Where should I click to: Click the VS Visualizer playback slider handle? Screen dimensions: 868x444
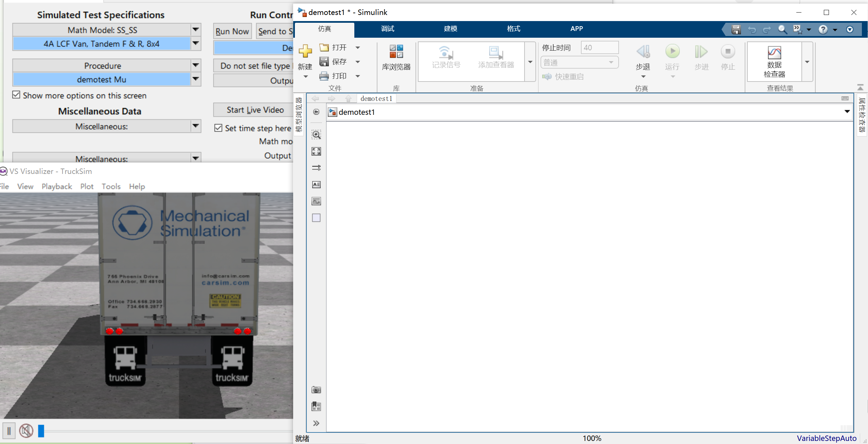[x=41, y=431]
